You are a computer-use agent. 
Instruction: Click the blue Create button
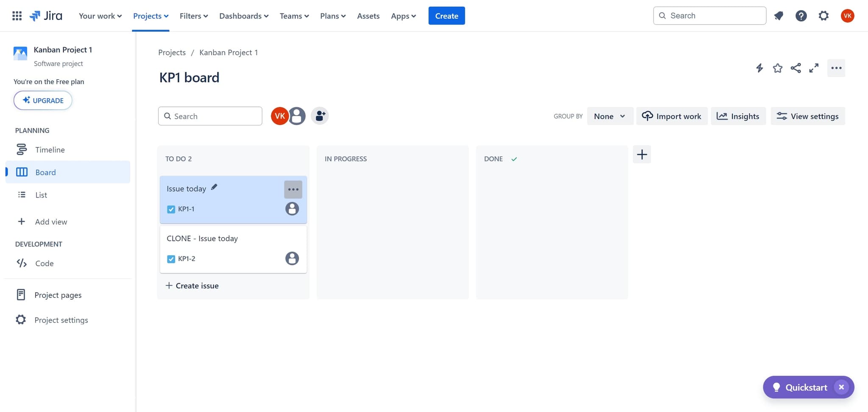(446, 16)
